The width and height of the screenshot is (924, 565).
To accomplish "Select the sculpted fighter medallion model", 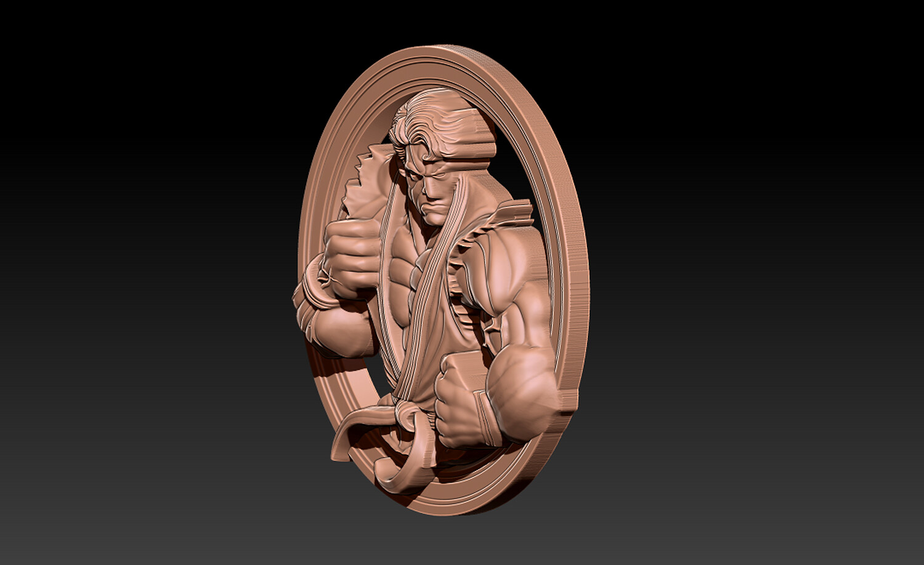I will pos(440,280).
